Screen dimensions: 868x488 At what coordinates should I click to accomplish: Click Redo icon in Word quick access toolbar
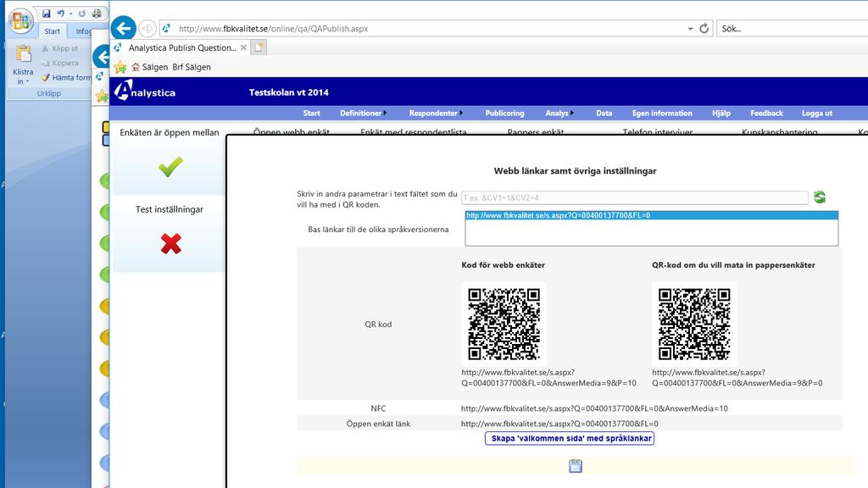[82, 14]
